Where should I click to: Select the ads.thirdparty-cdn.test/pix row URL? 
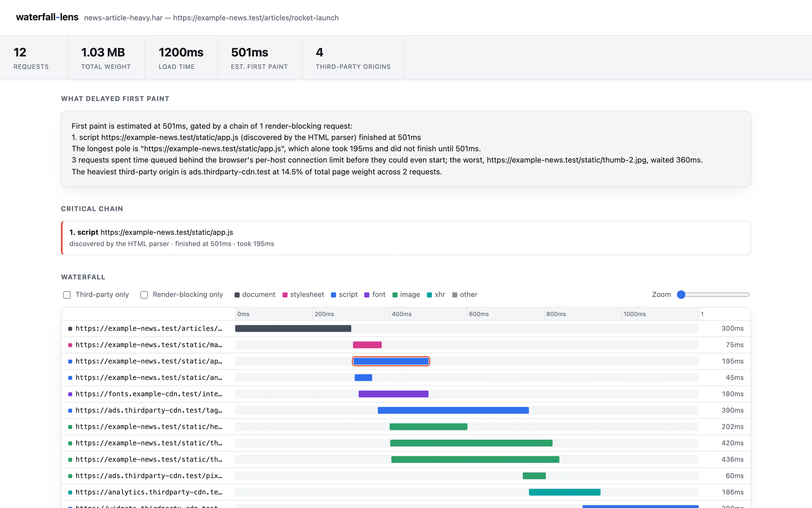tap(149, 476)
